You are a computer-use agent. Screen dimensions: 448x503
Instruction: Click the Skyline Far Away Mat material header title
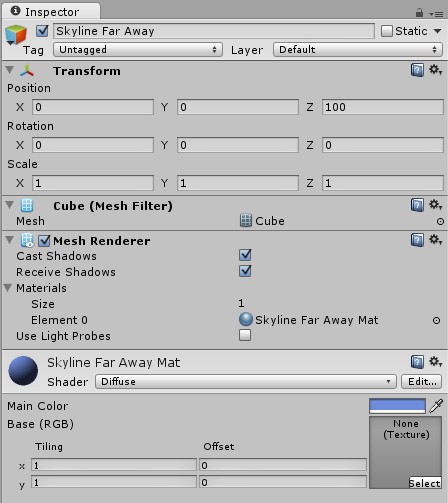pyautogui.click(x=114, y=363)
